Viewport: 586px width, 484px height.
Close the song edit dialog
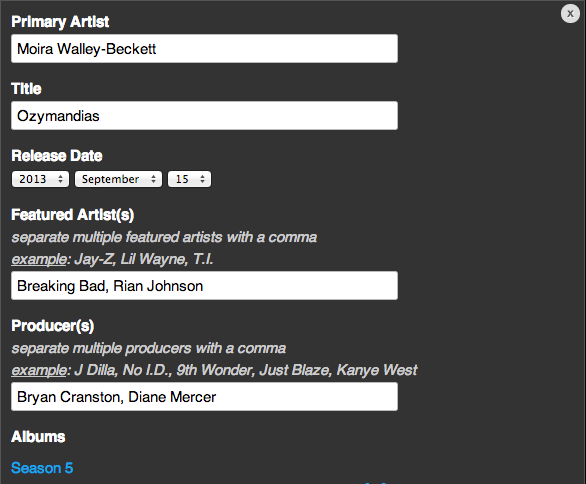pyautogui.click(x=570, y=14)
